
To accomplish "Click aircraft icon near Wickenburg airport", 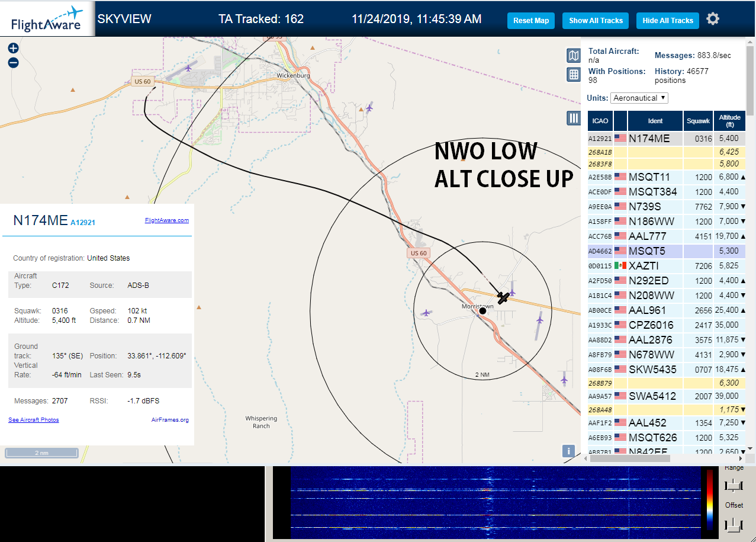I will pyautogui.click(x=189, y=68).
